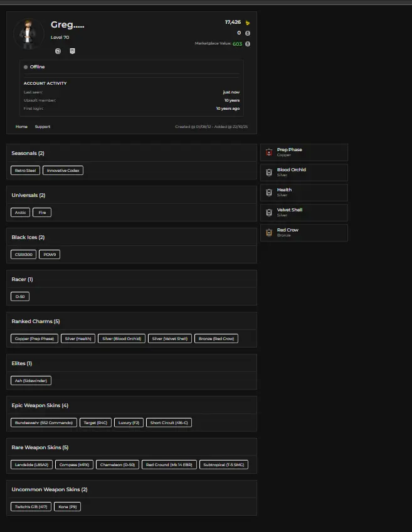The image size is (412, 532).
Task: Click the Ubisoft swirl icon under Level 70
Action: pos(58,51)
